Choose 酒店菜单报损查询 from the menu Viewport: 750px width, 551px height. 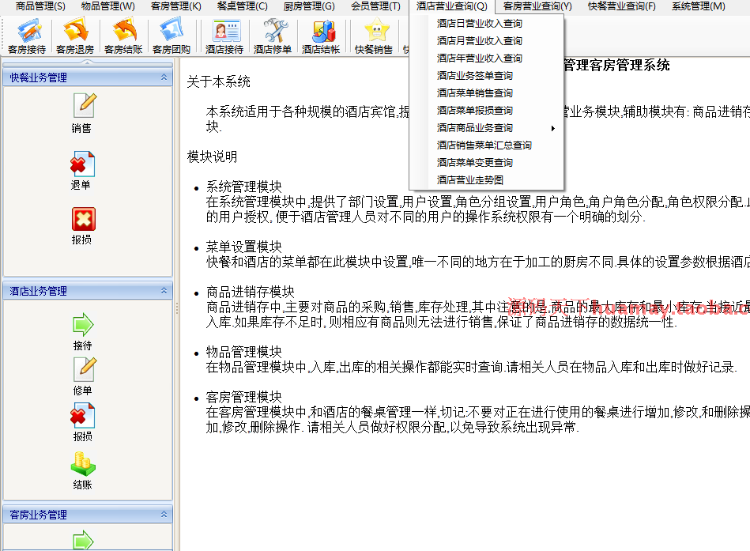tap(486, 110)
